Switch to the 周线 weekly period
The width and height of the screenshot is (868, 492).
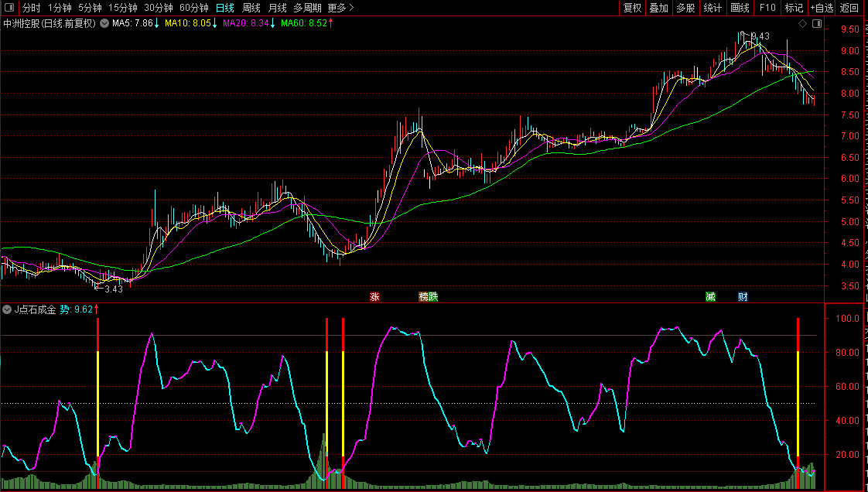tap(251, 8)
